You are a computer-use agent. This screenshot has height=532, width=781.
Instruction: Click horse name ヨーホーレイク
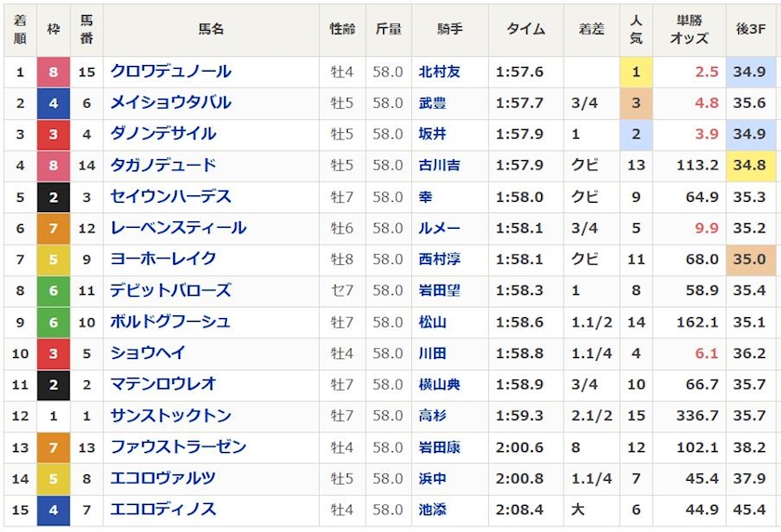pyautogui.click(x=164, y=259)
